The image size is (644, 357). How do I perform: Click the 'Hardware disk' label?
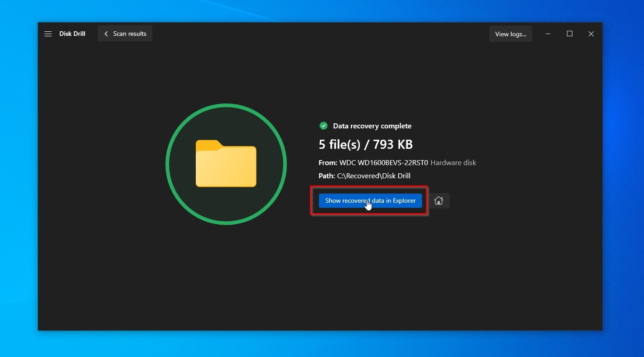[x=453, y=163]
